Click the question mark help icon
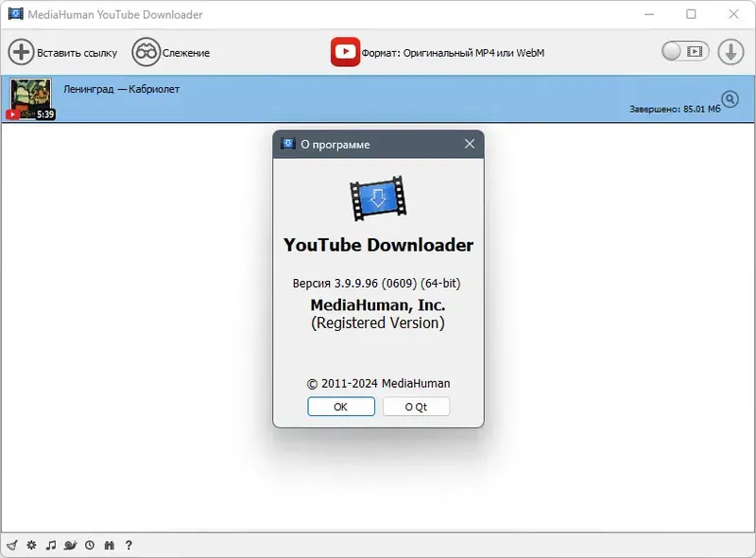The width and height of the screenshot is (756, 558). [129, 545]
